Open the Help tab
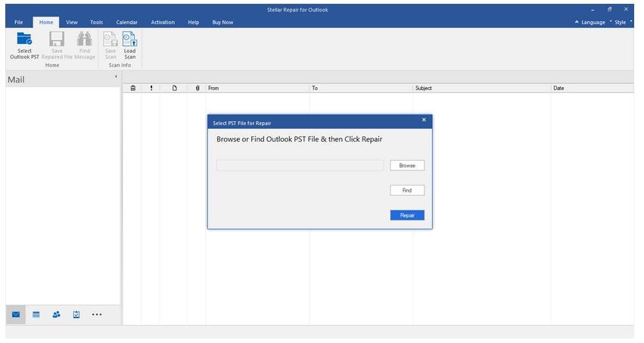 (x=194, y=22)
